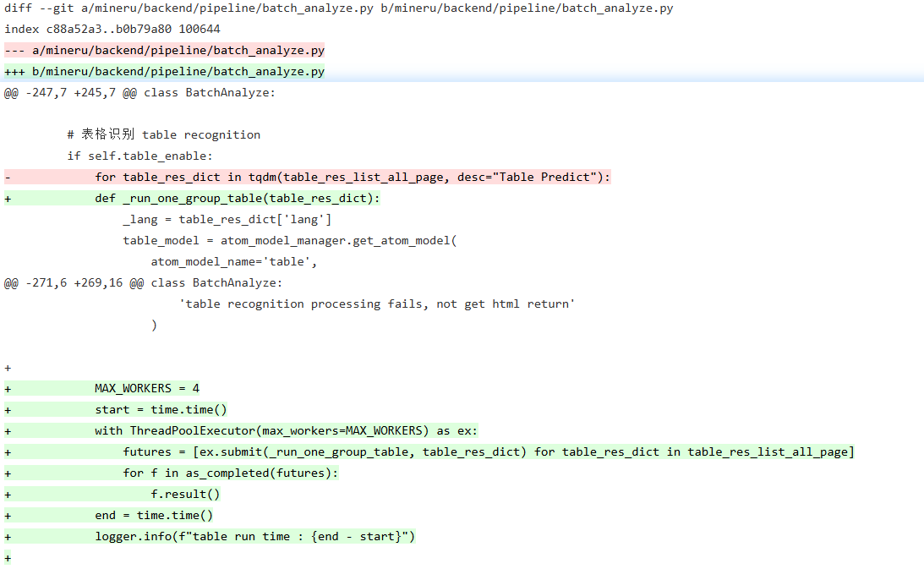Click the string 'table recognition processing fails, not get html return'

(x=377, y=304)
